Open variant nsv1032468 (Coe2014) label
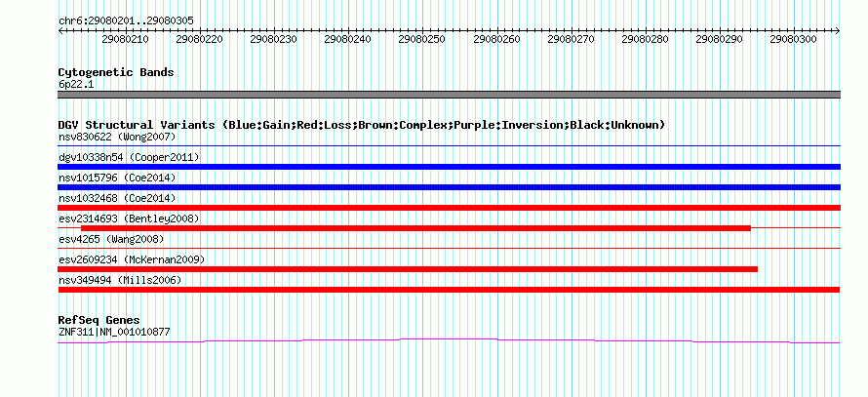The image size is (868, 397). (x=117, y=198)
